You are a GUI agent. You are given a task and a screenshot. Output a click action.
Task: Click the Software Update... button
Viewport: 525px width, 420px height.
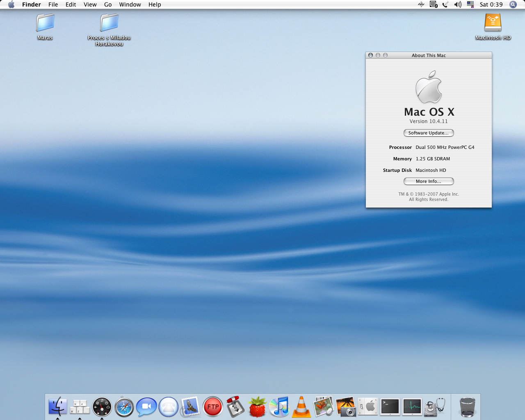429,133
